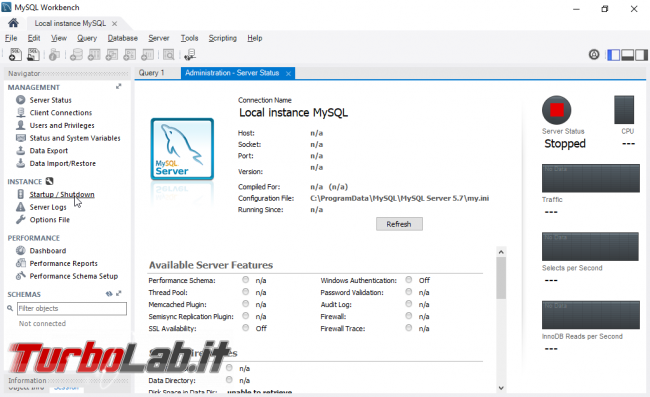
Task: Click the Status and System Variables icon
Action: [x=20, y=138]
